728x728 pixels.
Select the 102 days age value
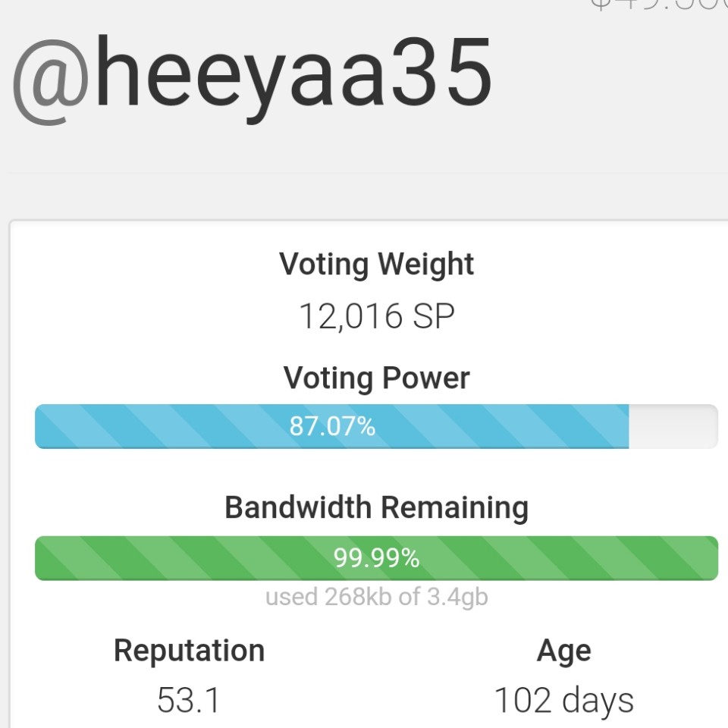[563, 700]
